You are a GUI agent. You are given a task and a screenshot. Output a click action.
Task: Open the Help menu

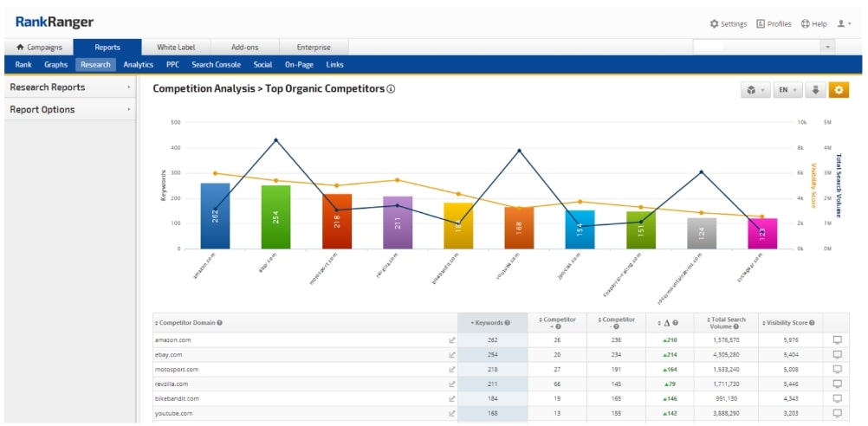813,23
